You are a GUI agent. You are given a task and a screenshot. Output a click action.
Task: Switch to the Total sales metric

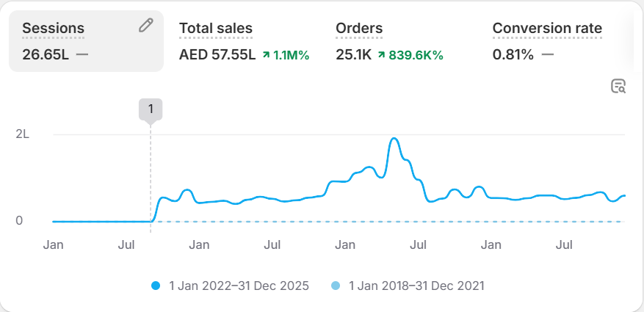(x=216, y=29)
